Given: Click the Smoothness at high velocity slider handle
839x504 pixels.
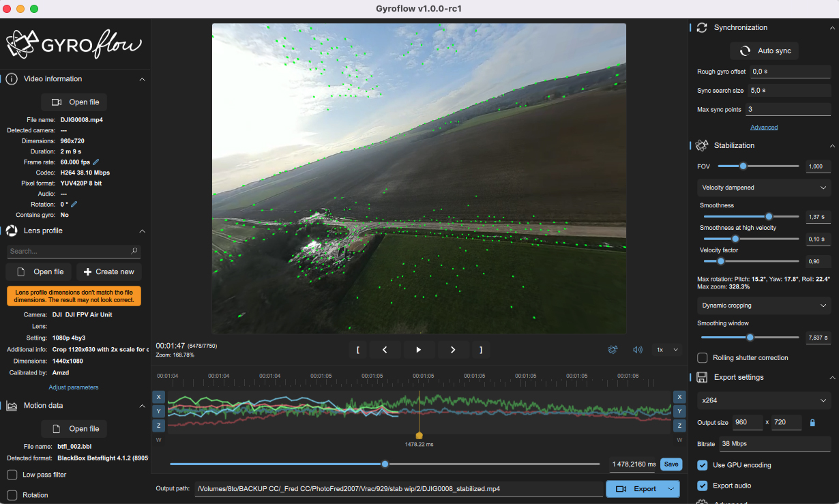Looking at the screenshot, I should click(x=735, y=239).
